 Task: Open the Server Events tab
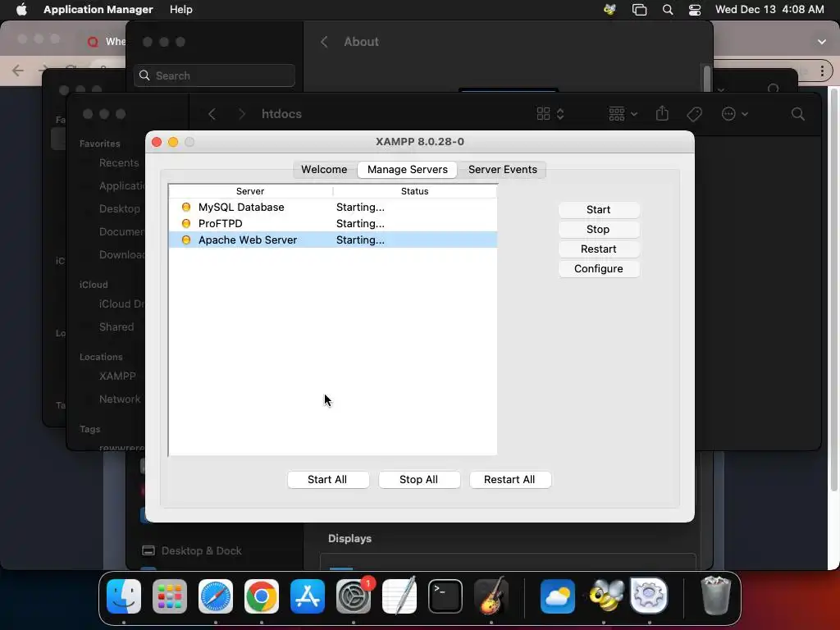click(x=502, y=169)
